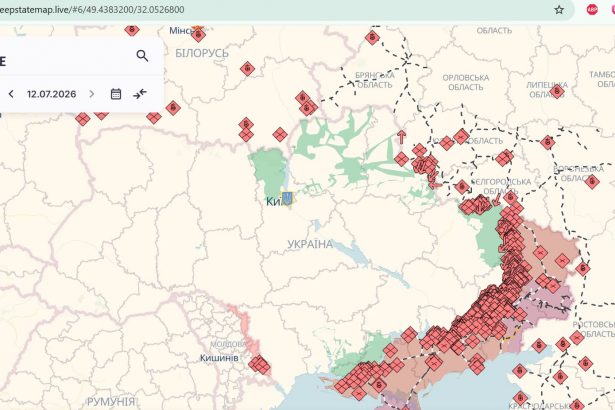Focus the browser address bar URL
This screenshot has height=410, width=615.
[92, 9]
